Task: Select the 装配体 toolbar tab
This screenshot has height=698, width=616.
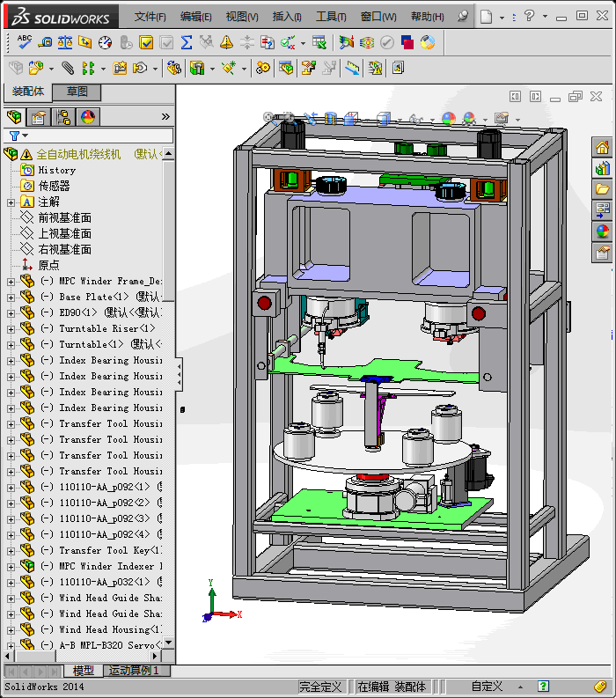Action: click(x=28, y=92)
